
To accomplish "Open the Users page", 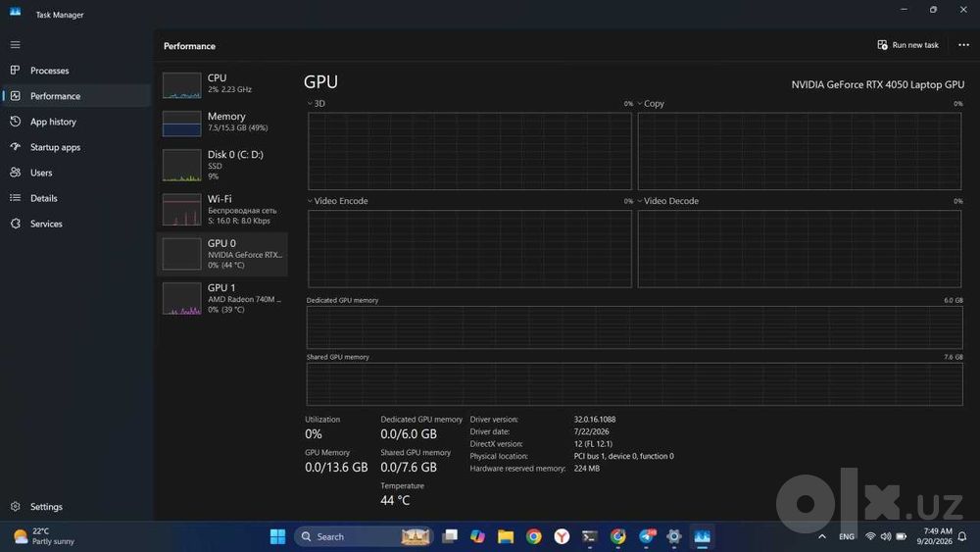I will coord(76,173).
